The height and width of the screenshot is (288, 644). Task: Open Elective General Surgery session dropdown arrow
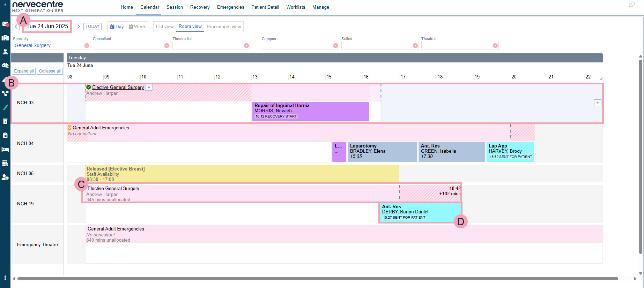point(149,88)
